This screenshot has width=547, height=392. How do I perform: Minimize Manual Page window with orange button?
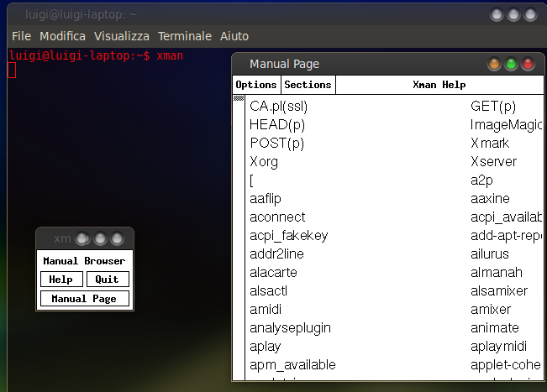click(494, 64)
